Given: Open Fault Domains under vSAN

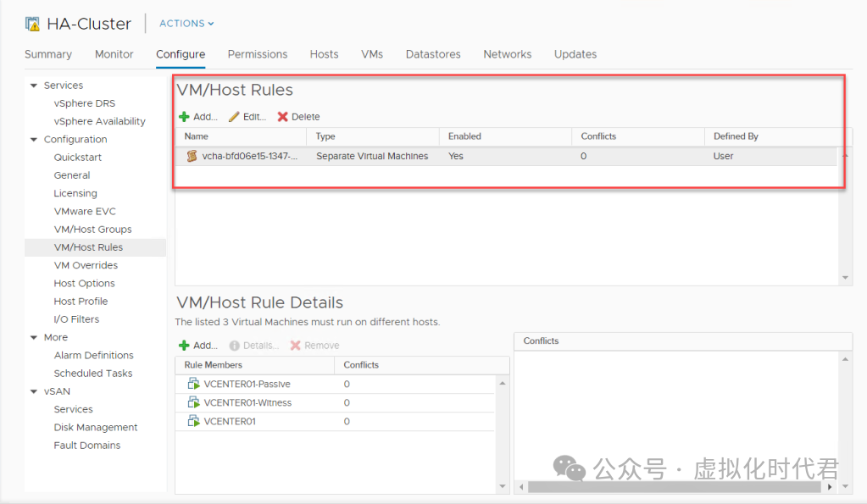Looking at the screenshot, I should click(86, 446).
